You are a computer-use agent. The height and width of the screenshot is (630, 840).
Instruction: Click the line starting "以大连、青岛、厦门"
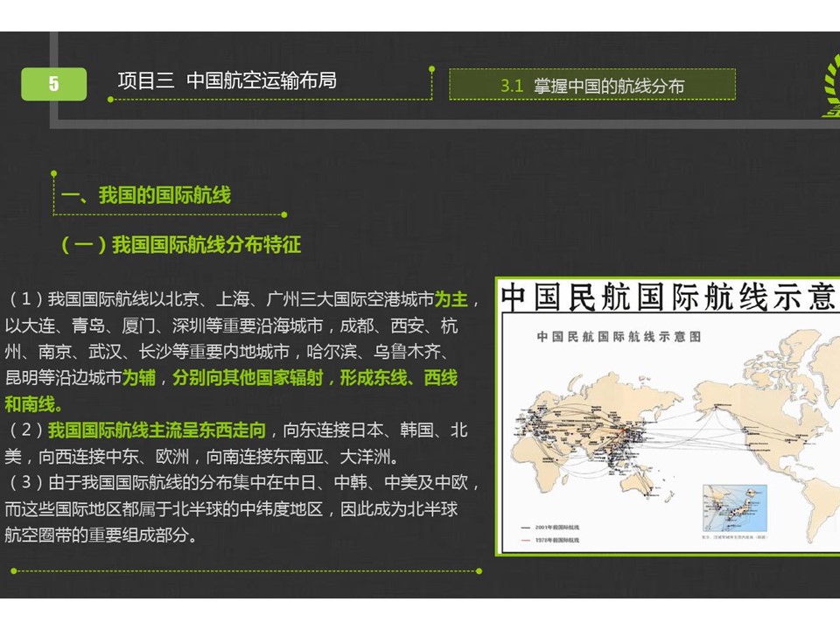[x=231, y=325]
